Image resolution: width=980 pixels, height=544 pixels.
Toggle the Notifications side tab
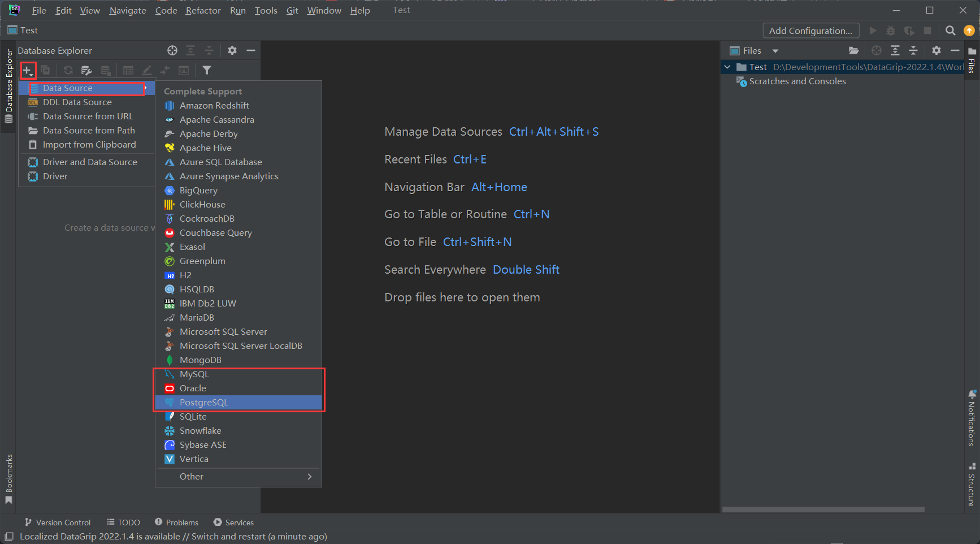click(972, 418)
